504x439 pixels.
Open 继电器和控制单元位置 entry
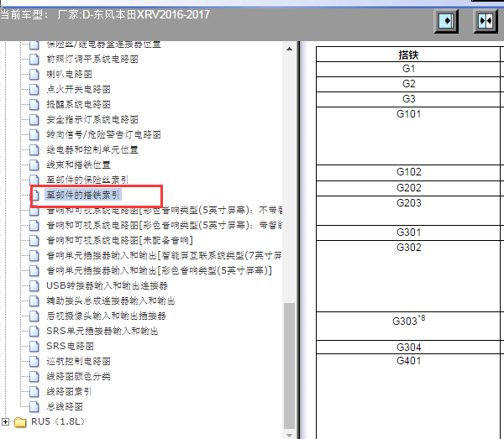[92, 149]
